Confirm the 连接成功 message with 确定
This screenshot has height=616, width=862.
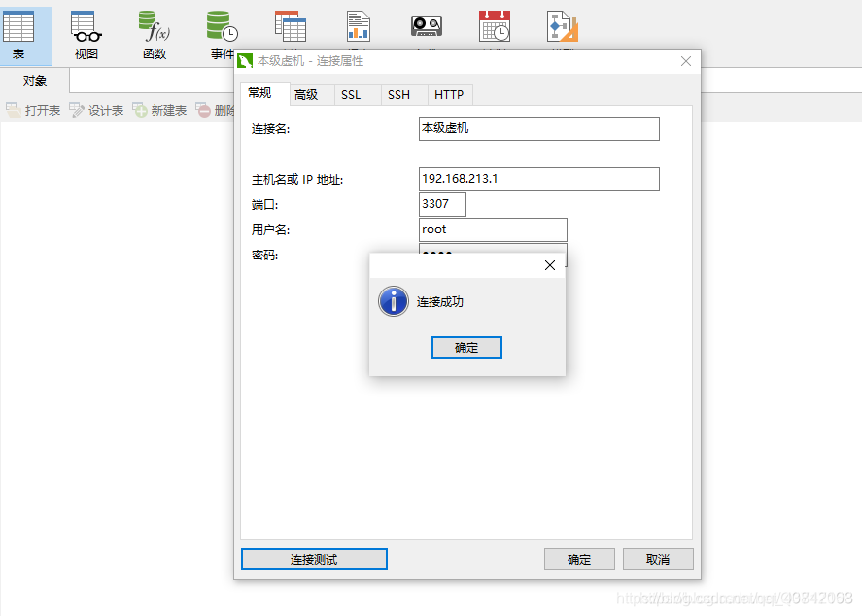tap(466, 347)
